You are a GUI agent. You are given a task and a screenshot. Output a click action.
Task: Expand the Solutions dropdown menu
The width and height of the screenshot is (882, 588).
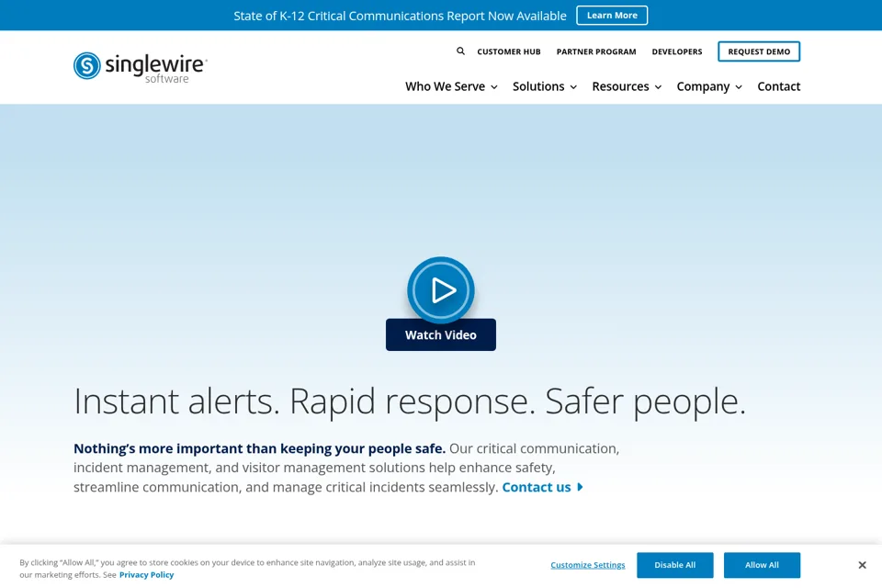(545, 86)
